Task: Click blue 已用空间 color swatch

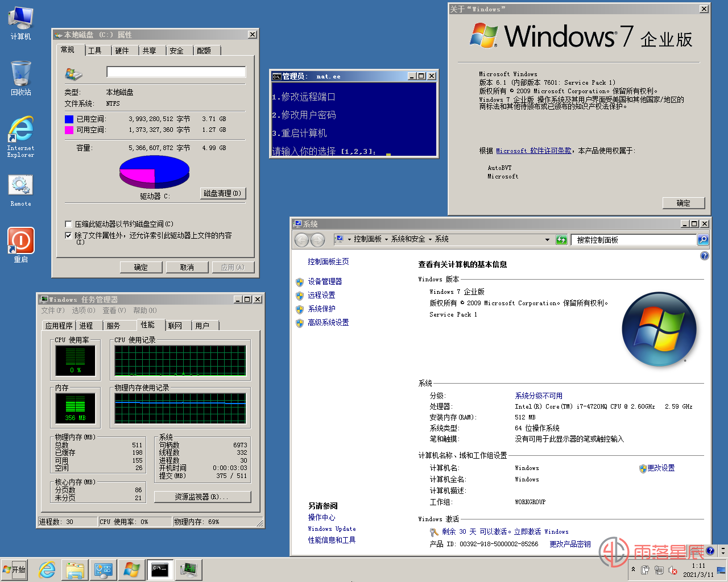Action: 69,119
